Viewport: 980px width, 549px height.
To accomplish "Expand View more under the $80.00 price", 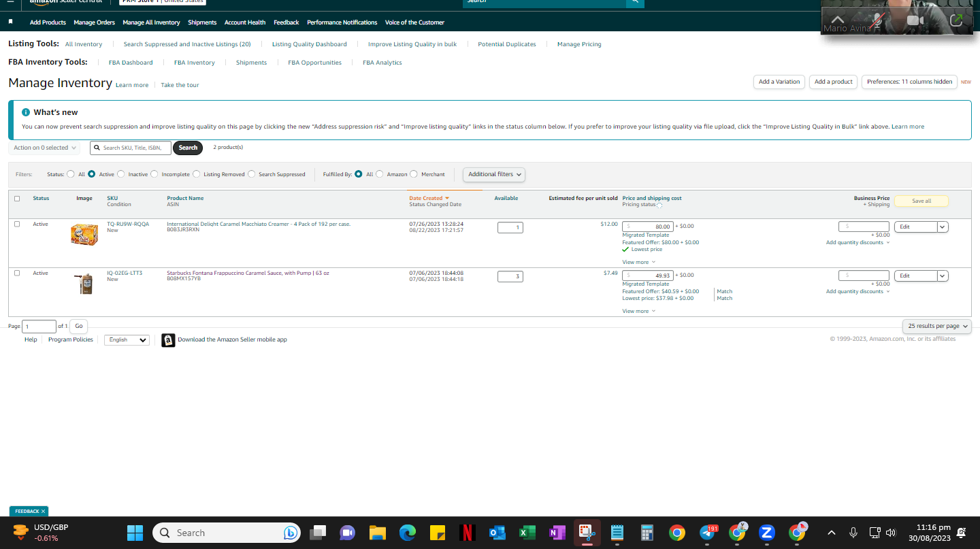I will coord(638,262).
